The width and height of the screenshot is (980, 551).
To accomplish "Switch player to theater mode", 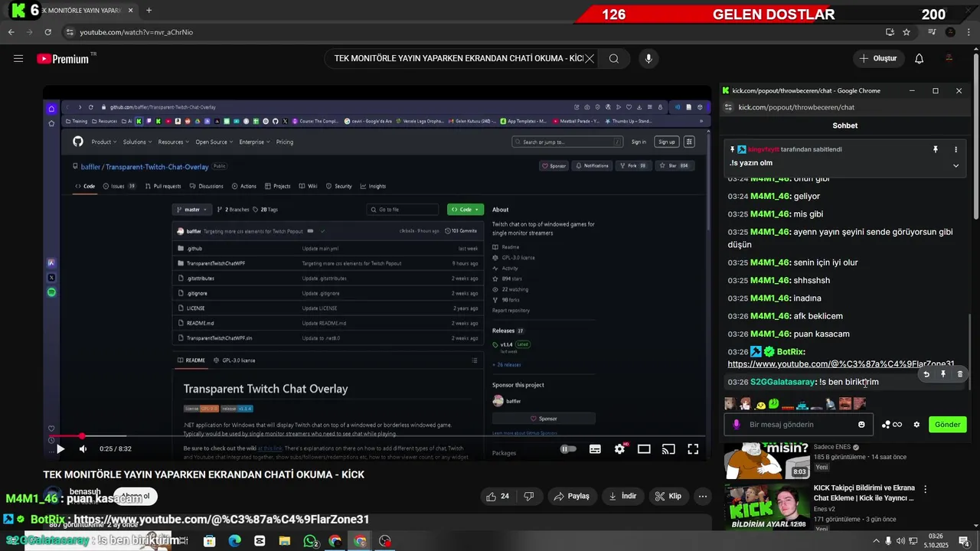I will click(644, 449).
